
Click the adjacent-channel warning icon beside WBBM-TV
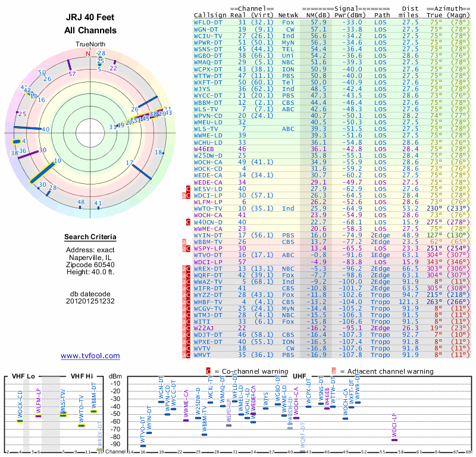184,242
